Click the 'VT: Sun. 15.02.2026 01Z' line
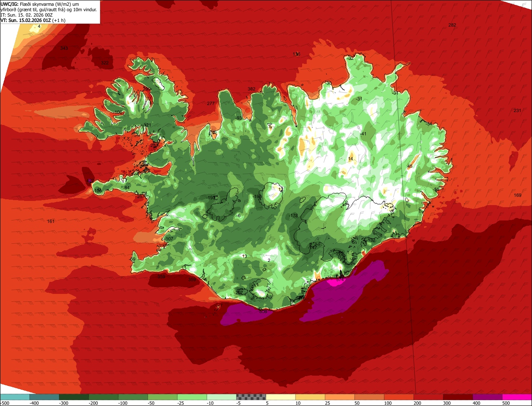 [x=33, y=20]
